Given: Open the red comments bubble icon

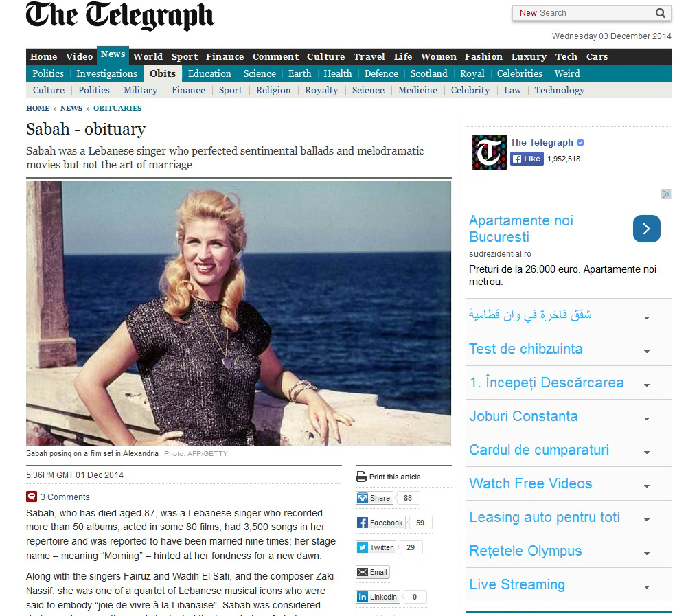Looking at the screenshot, I should (x=32, y=497).
